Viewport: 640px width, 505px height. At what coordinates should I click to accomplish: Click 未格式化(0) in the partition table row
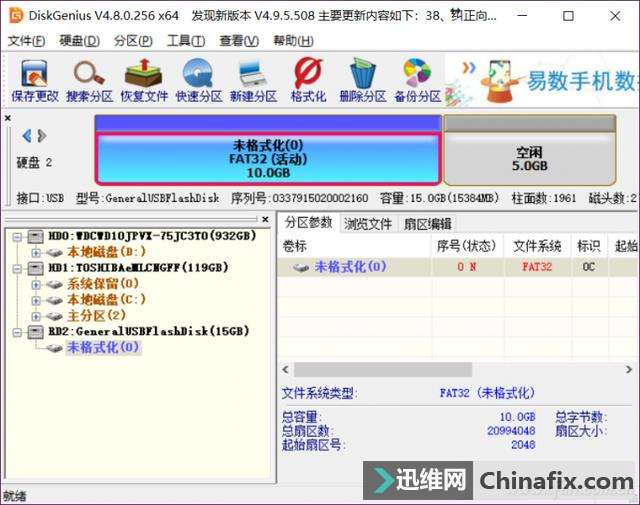tap(350, 267)
